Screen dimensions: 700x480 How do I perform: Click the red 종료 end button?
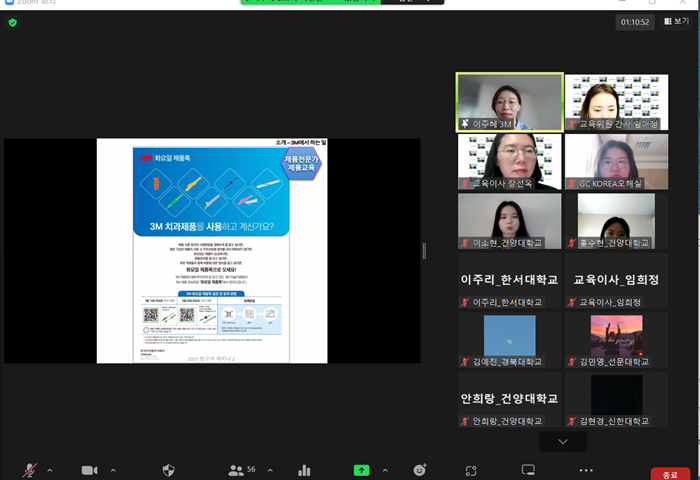coord(670,474)
